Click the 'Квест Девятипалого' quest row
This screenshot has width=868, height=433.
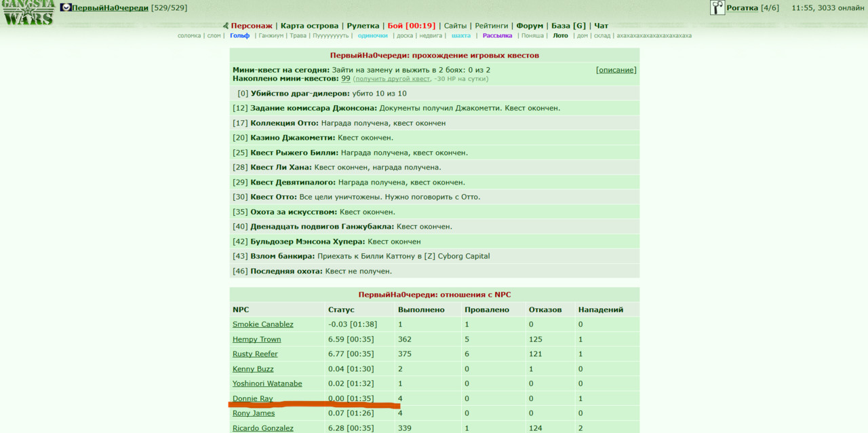click(435, 182)
